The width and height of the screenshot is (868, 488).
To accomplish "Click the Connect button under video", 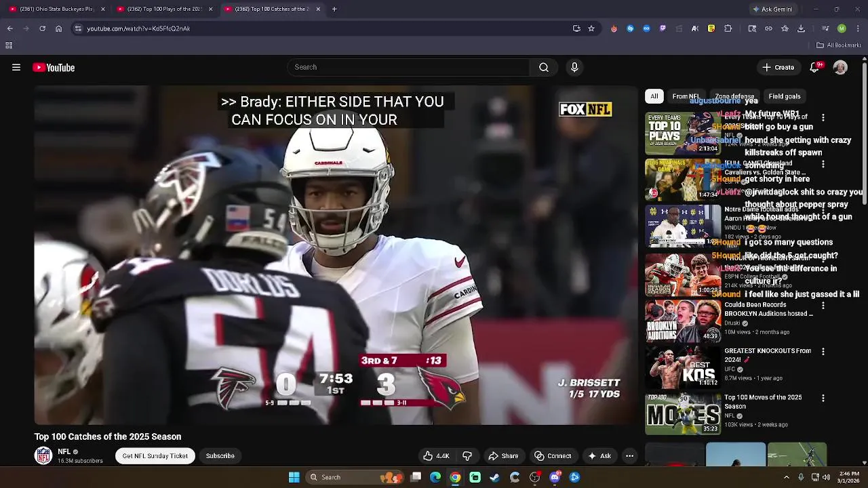I will 553,456.
